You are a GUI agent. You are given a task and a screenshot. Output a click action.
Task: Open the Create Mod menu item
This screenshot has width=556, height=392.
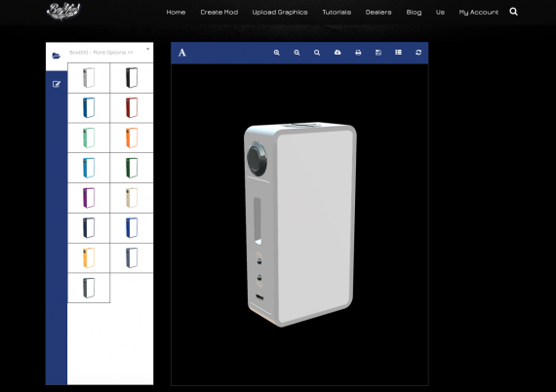coord(219,12)
